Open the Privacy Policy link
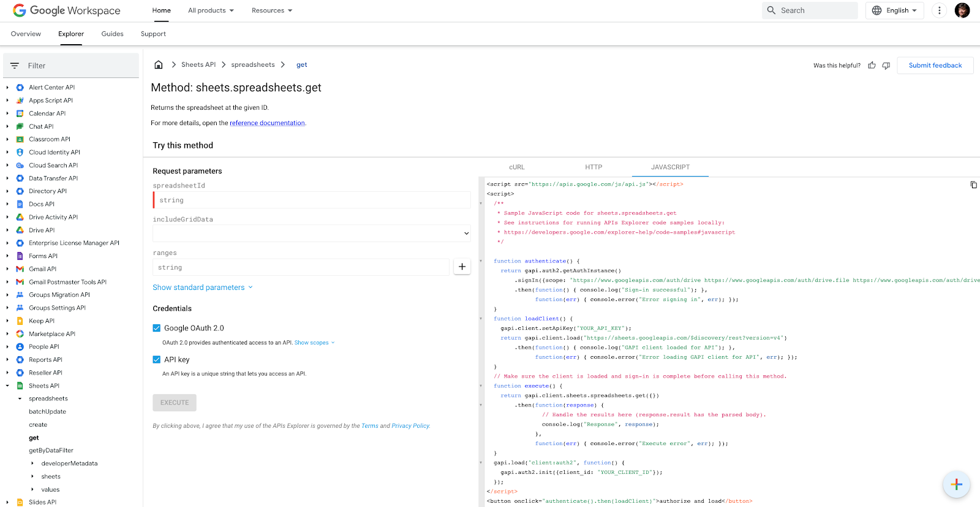 coord(410,426)
